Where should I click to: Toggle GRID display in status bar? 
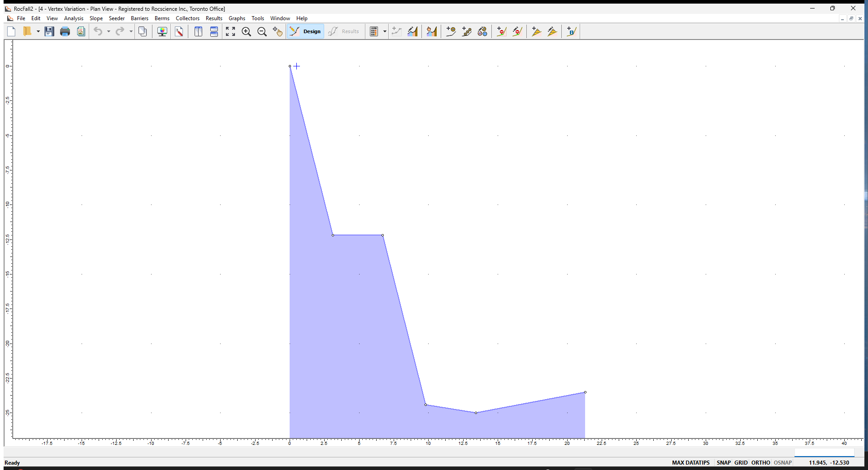point(741,462)
